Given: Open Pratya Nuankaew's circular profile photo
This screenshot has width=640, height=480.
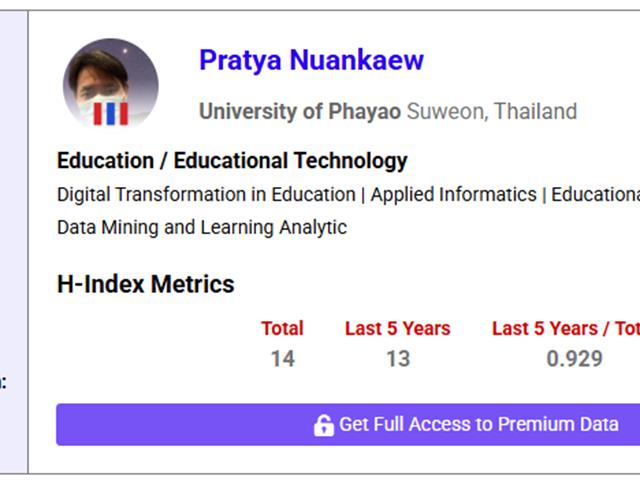Looking at the screenshot, I should tap(111, 83).
